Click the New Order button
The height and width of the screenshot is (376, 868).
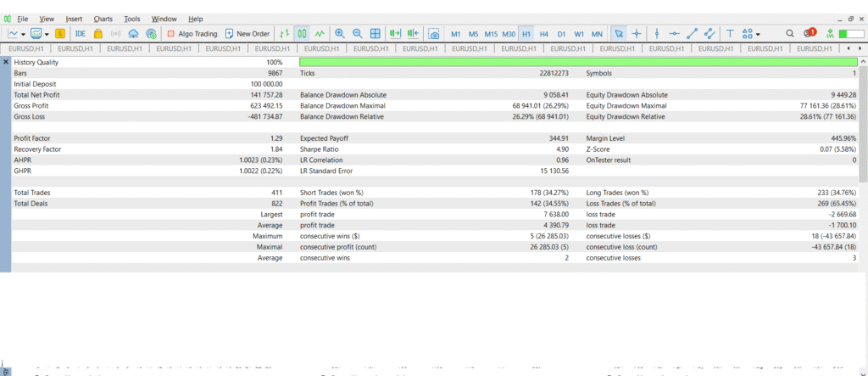point(247,34)
